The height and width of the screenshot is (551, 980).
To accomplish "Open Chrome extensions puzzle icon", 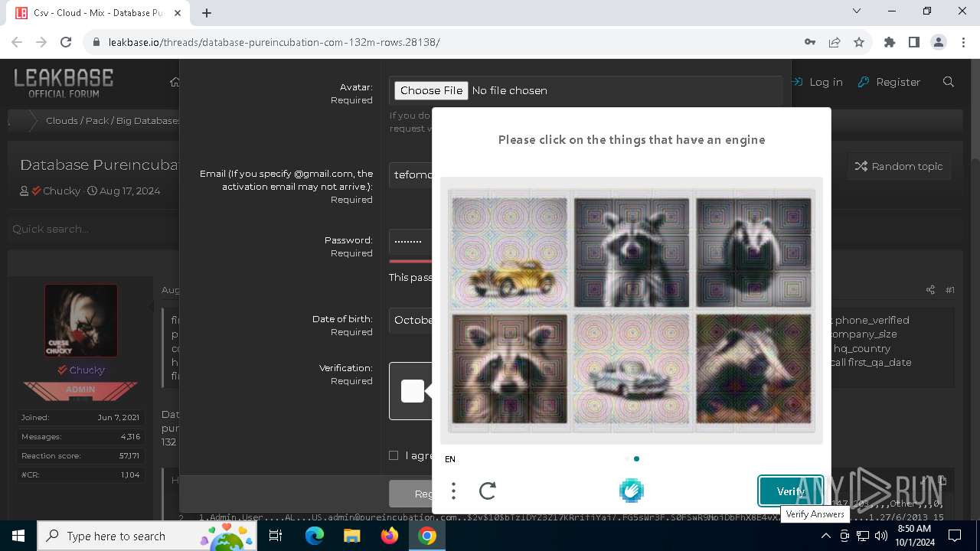I will 890,42.
